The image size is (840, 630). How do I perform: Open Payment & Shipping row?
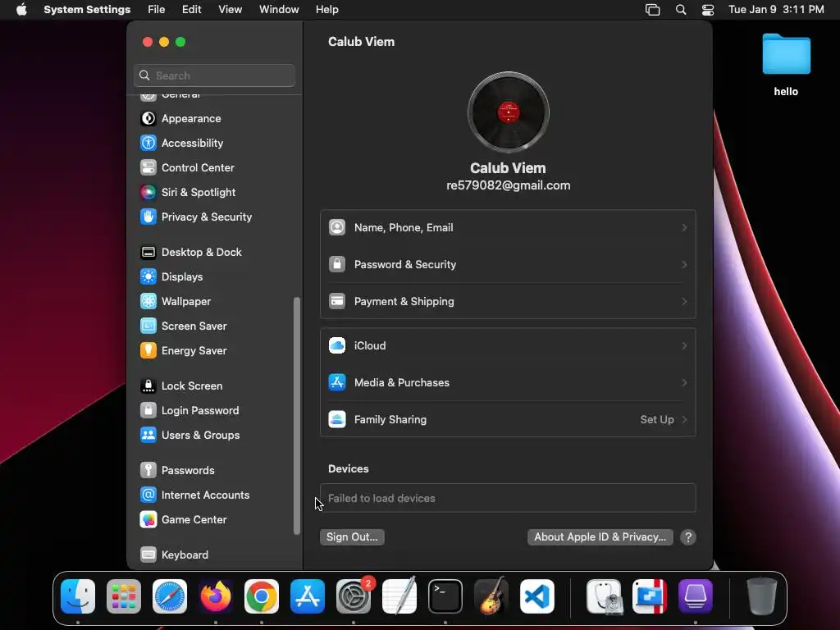click(x=508, y=302)
